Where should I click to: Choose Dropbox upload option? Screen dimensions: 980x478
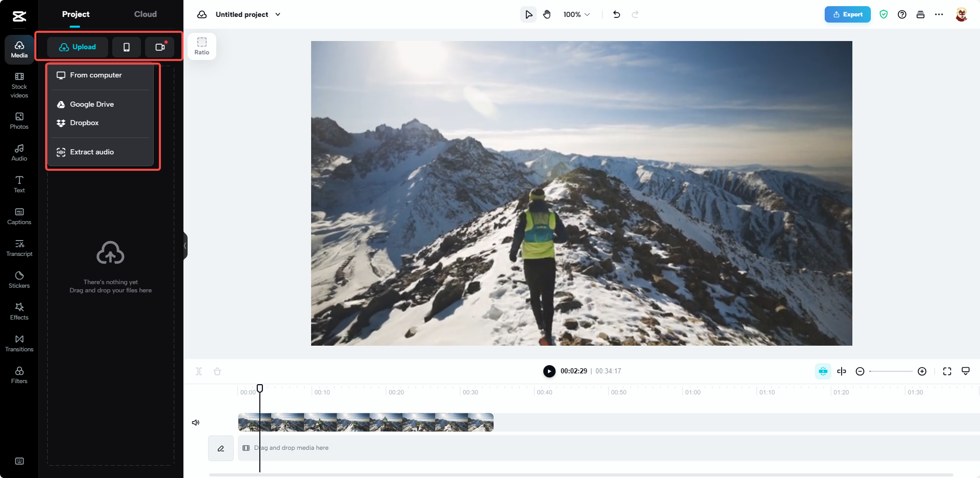[100, 123]
